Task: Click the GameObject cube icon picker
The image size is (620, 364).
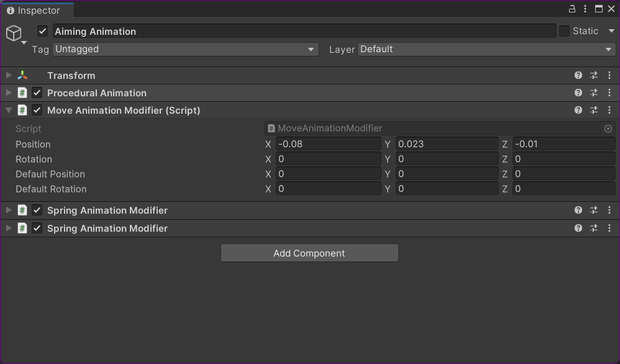Action: coord(14,33)
